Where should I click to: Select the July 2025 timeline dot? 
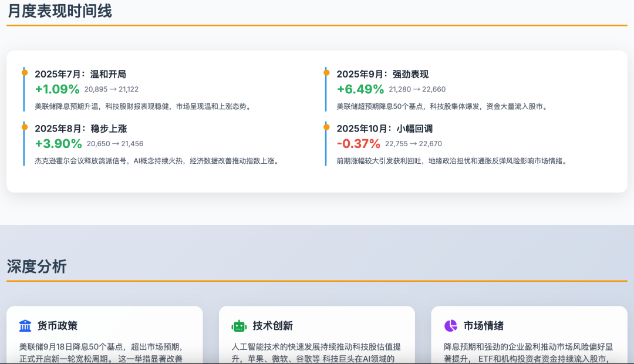coord(25,72)
